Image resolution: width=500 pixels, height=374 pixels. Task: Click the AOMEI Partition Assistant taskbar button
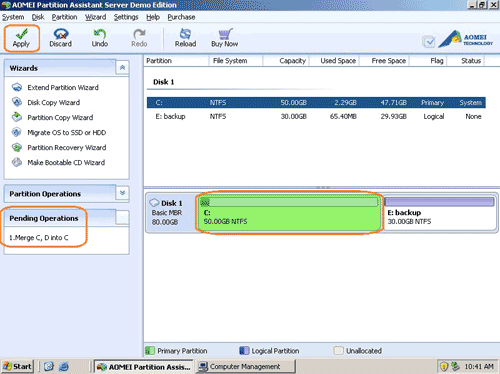tap(143, 366)
